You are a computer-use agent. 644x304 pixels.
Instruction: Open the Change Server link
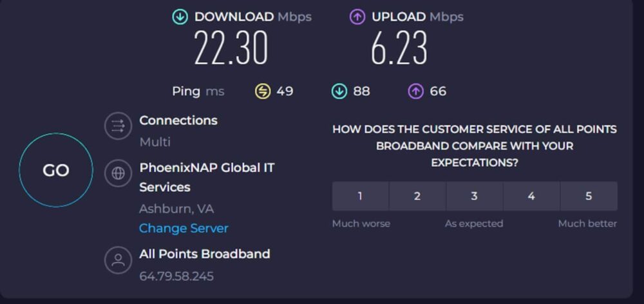[184, 228]
